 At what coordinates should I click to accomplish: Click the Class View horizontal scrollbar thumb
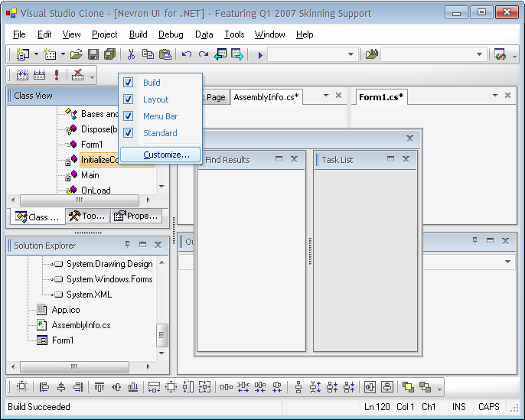click(x=80, y=200)
